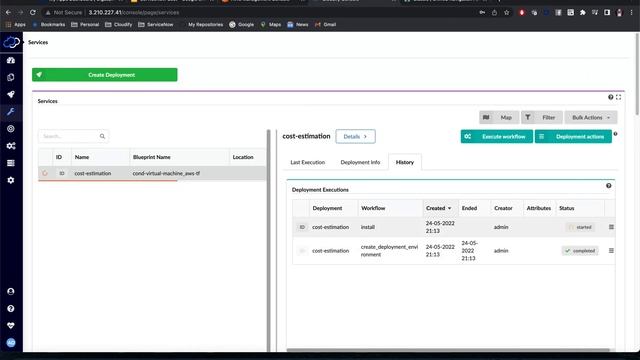Open the rocket deployments icon in sidebar

tap(11, 94)
